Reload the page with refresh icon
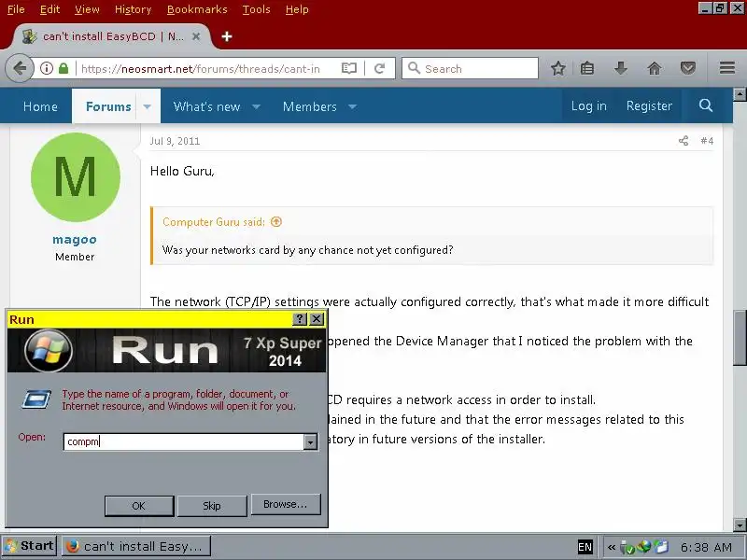747x560 pixels. (379, 68)
